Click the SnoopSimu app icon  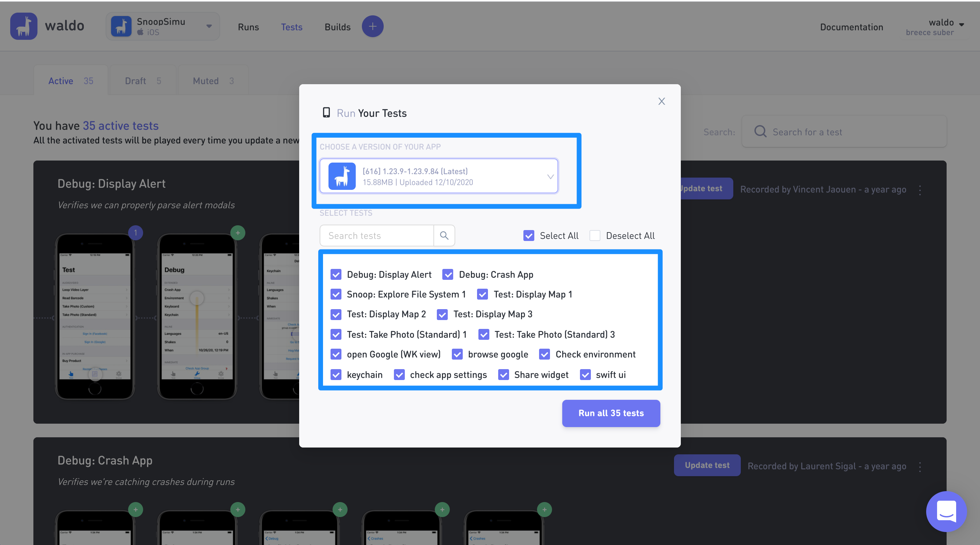[x=121, y=26]
